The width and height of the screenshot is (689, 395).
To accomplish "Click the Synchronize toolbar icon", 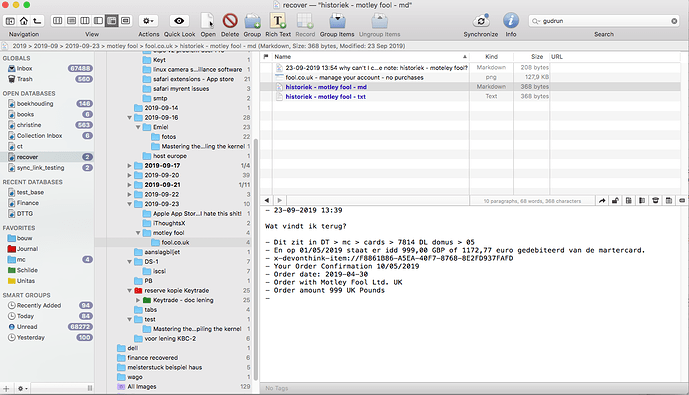I will pyautogui.click(x=481, y=21).
